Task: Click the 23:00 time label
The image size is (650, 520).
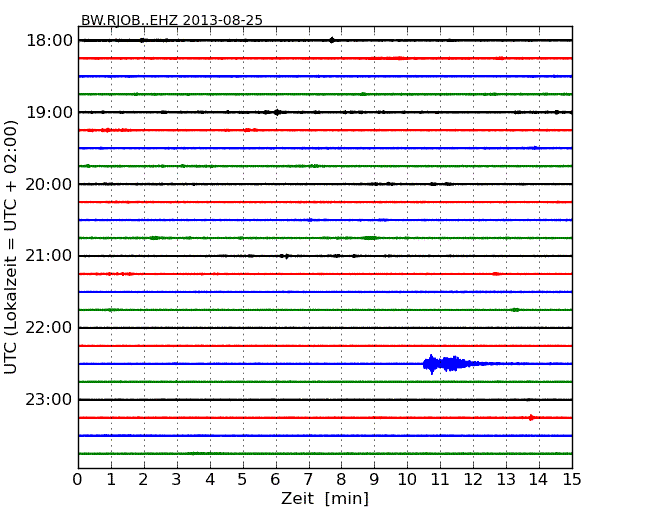Action: 49,400
